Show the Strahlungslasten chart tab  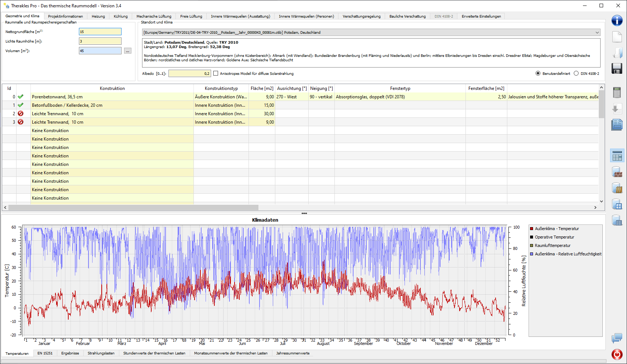101,353
